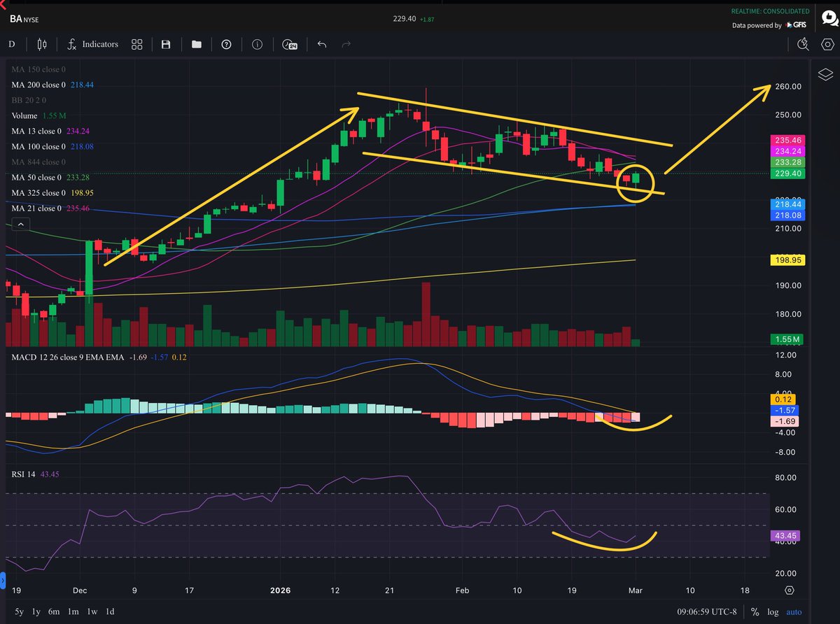
Task: Click the 1.55 M volume axis label
Action: pos(787,339)
